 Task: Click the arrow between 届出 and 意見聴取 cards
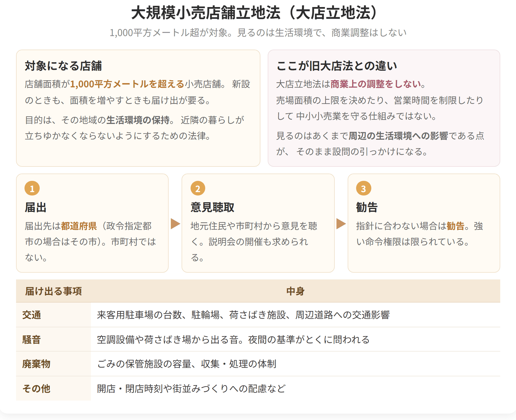pos(175,224)
